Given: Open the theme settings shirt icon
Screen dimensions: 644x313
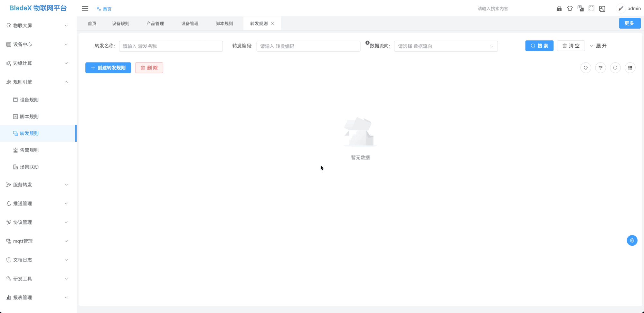Looking at the screenshot, I should (x=570, y=8).
